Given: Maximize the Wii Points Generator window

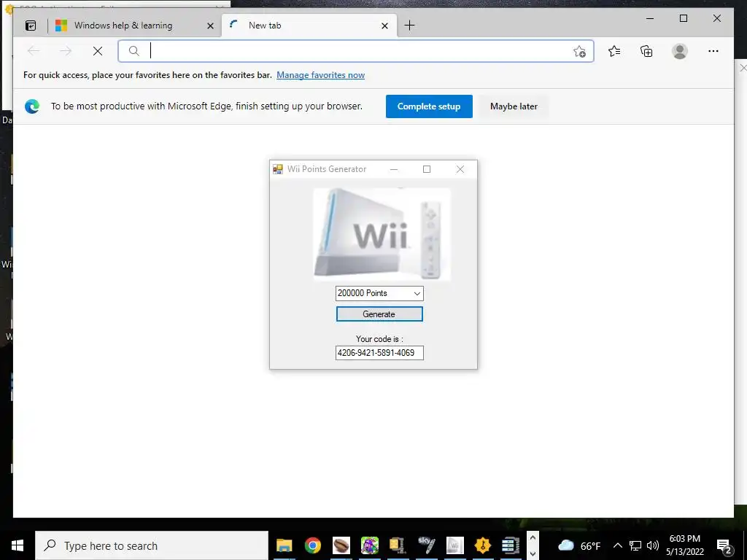Looking at the screenshot, I should pyautogui.click(x=427, y=169).
